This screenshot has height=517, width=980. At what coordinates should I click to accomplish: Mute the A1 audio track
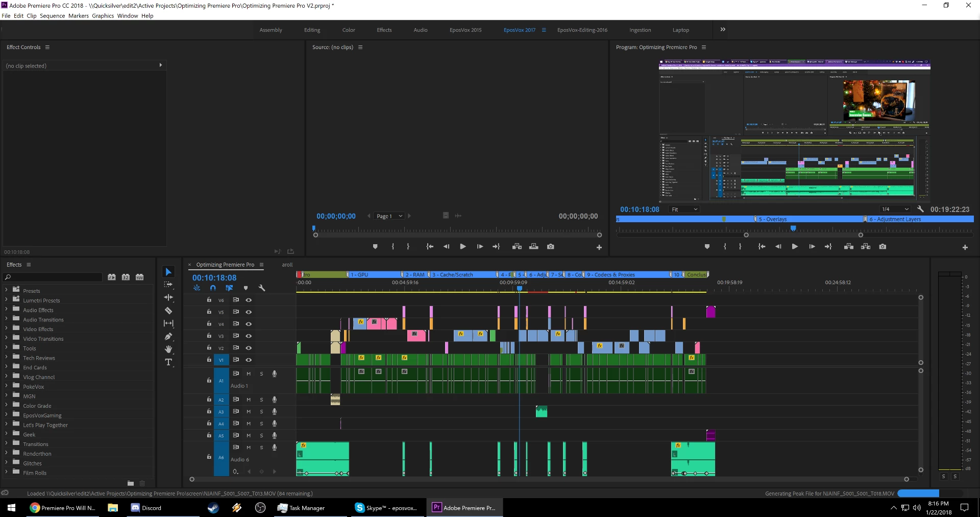[x=249, y=374]
